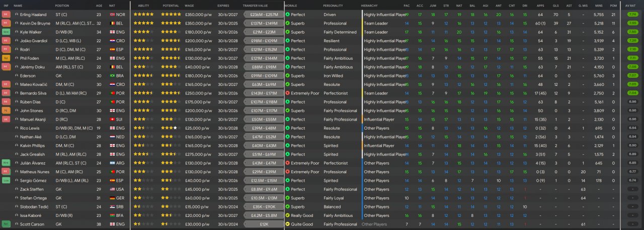Viewport: 644px width, 230px height.
Task: Select Manuel Akanji's Influential Player hierarchy entry
Action: [x=379, y=120]
